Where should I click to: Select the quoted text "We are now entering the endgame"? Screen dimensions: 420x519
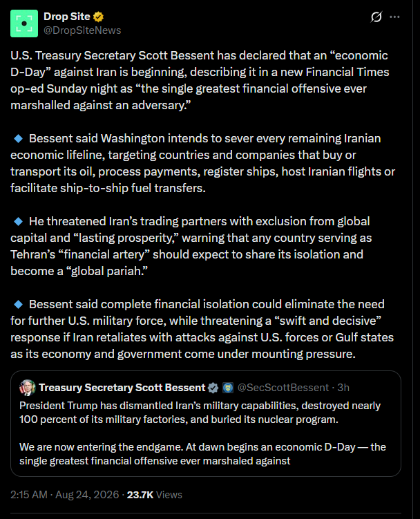click(101, 447)
